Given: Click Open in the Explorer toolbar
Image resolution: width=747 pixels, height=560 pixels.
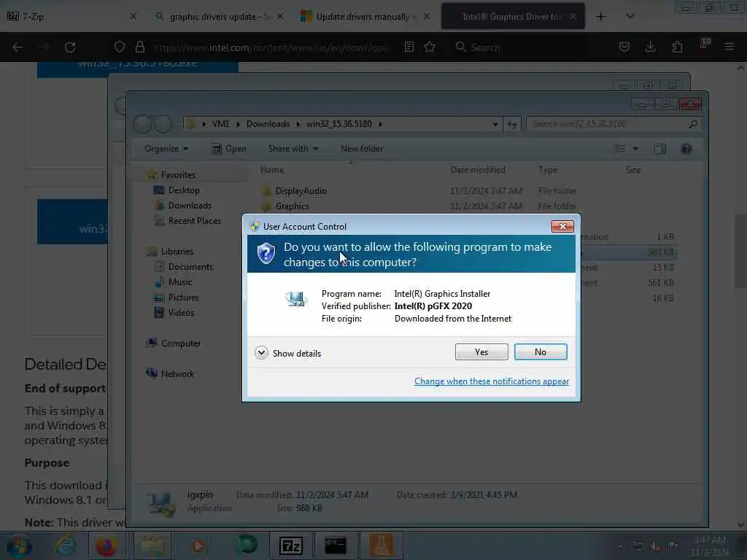Looking at the screenshot, I should 229,149.
